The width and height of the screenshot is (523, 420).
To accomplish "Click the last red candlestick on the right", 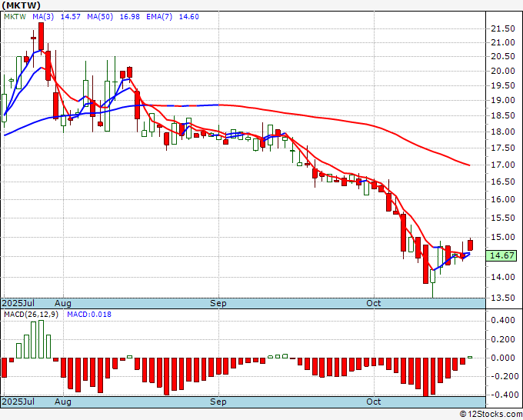I will (x=470, y=245).
